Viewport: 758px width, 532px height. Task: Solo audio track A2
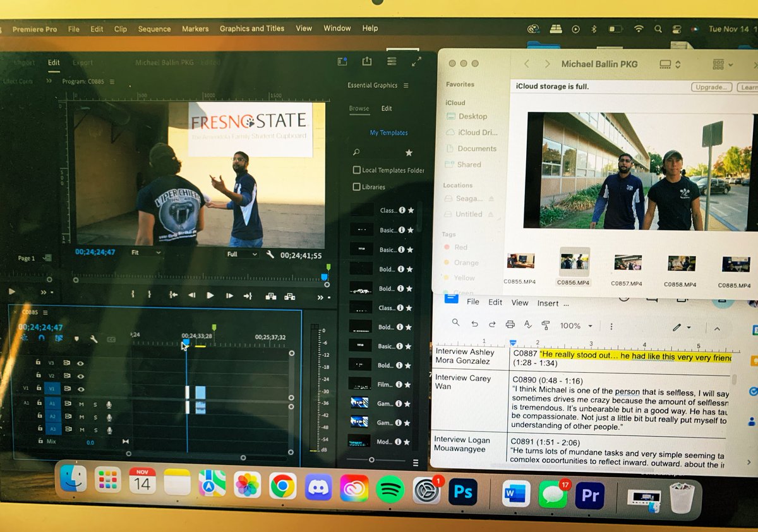pyautogui.click(x=95, y=416)
